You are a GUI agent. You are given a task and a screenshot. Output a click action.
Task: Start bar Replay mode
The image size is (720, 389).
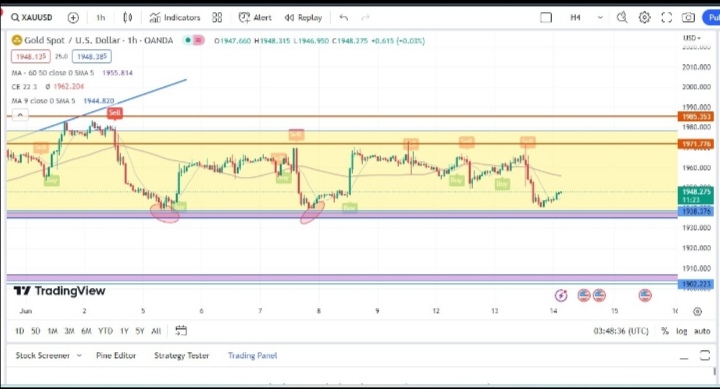303,17
